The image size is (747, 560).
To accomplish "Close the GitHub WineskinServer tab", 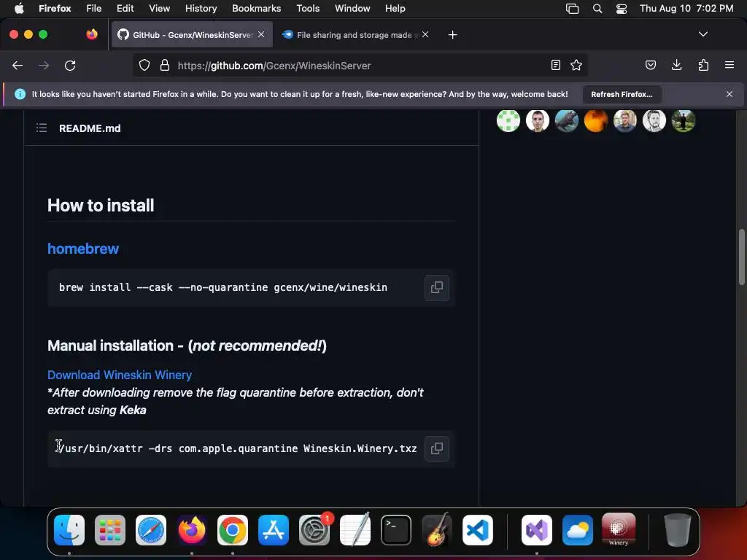I will click(x=261, y=34).
